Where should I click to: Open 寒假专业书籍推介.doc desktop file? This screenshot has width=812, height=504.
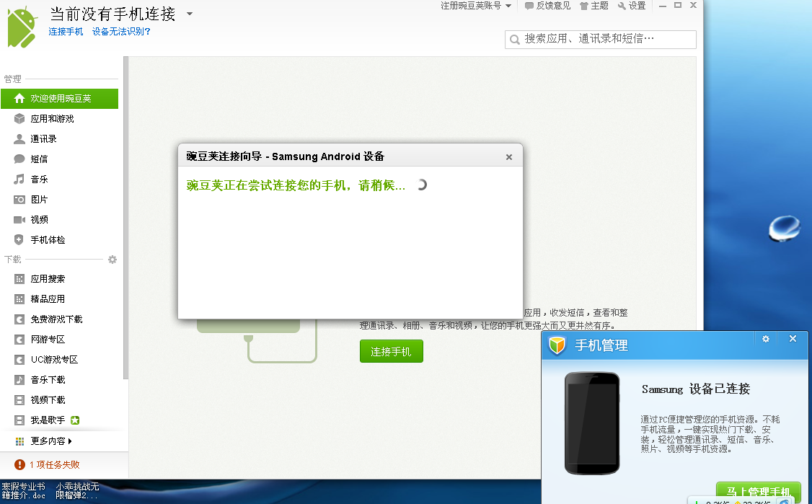coord(23,490)
